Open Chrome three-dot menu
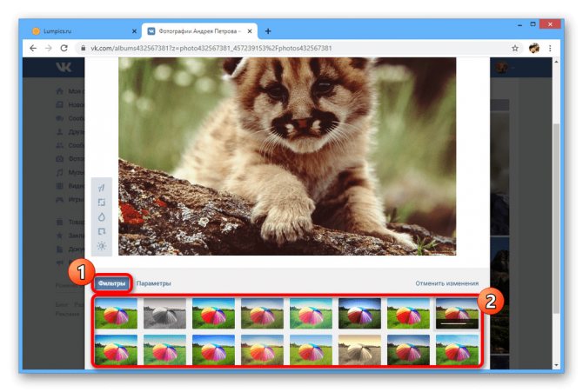Image resolution: width=583 pixels, height=392 pixels. click(550, 49)
